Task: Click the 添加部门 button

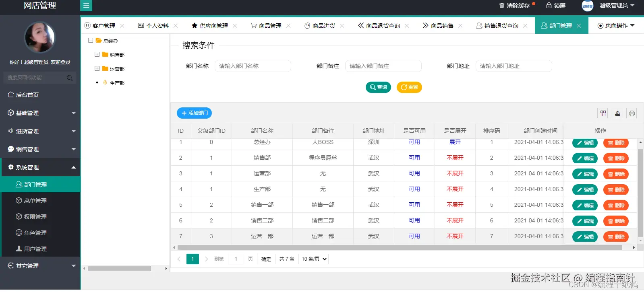Action: (x=194, y=113)
